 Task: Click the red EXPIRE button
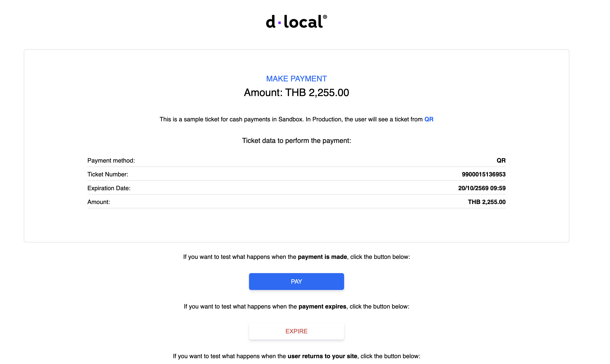[296, 331]
